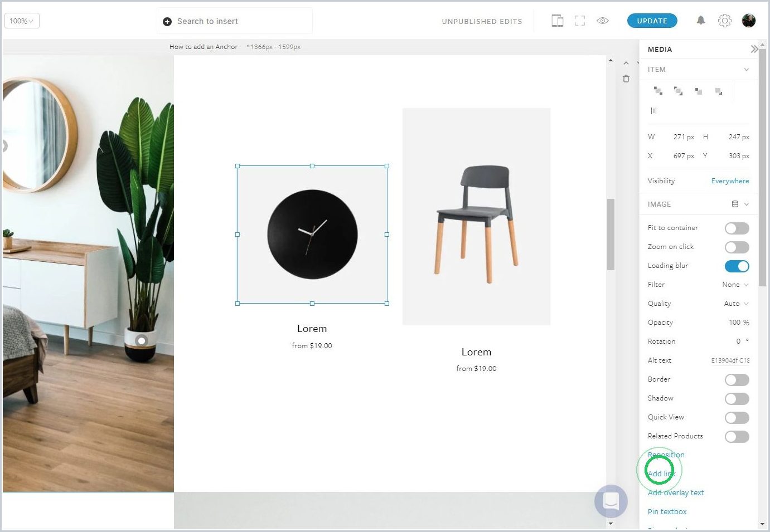770x532 pixels.
Task: Click the column alignment icon below arrangement icons
Action: pyautogui.click(x=653, y=111)
